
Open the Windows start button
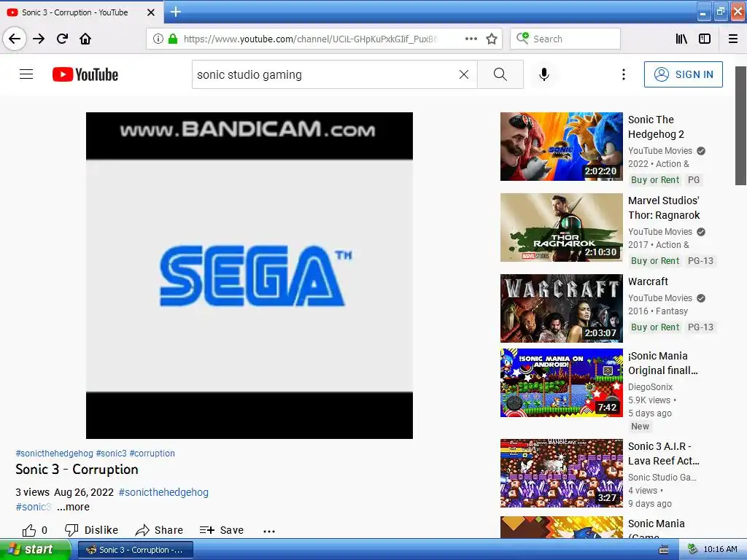pos(35,550)
